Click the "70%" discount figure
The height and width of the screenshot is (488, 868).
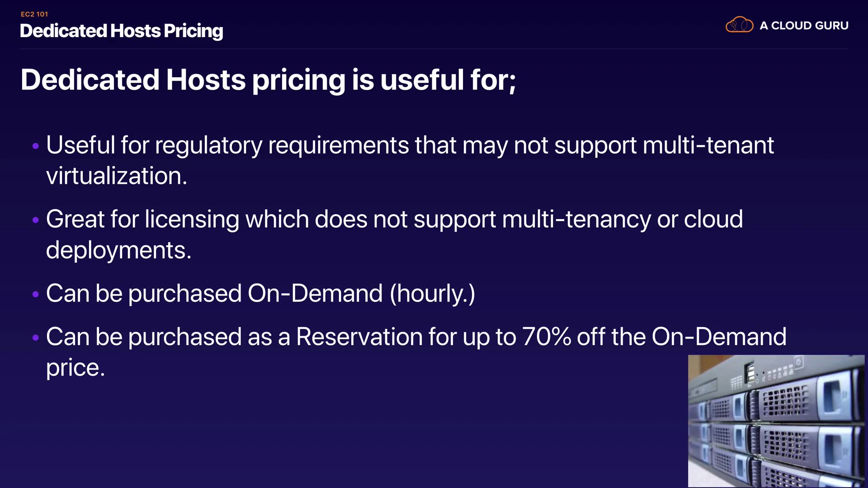tap(546, 337)
